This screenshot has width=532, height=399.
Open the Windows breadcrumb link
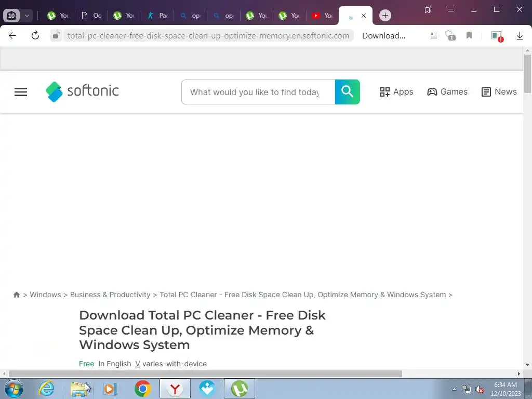tap(46, 295)
